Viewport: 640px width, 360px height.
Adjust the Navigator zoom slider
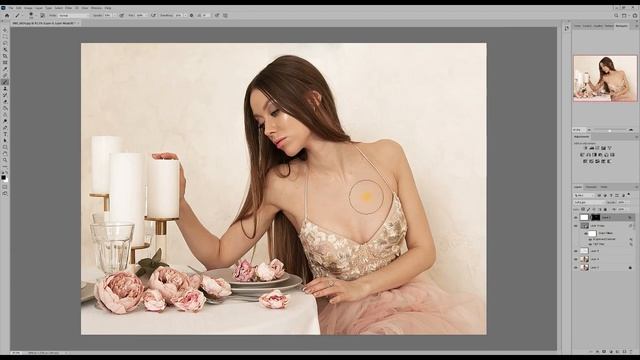[x=610, y=130]
